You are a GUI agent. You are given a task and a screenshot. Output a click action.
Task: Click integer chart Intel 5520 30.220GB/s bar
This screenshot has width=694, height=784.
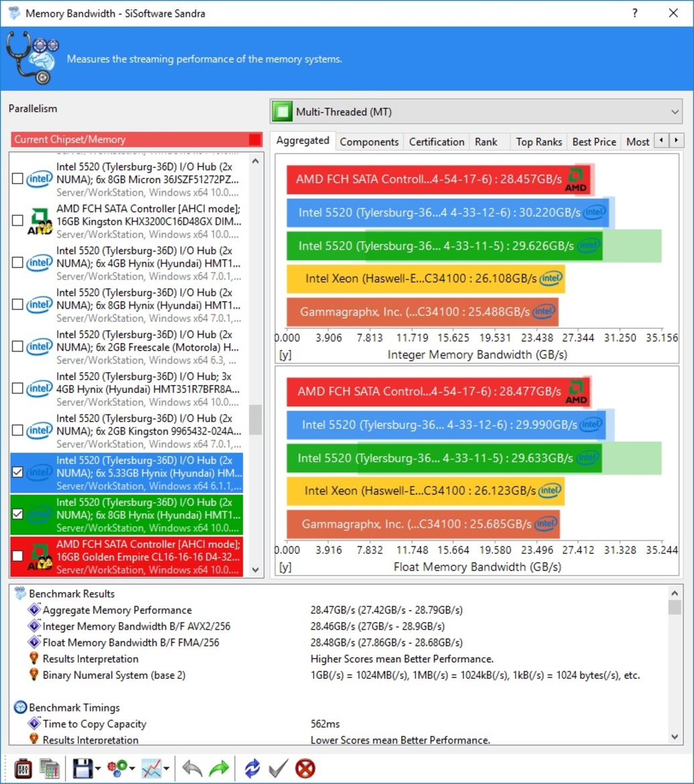[448, 213]
